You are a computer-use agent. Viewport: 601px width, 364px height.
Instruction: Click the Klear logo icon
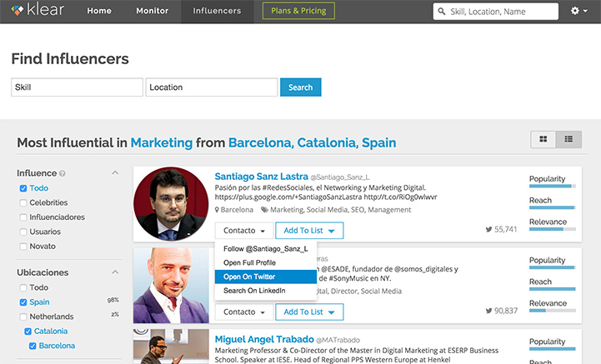[x=17, y=11]
